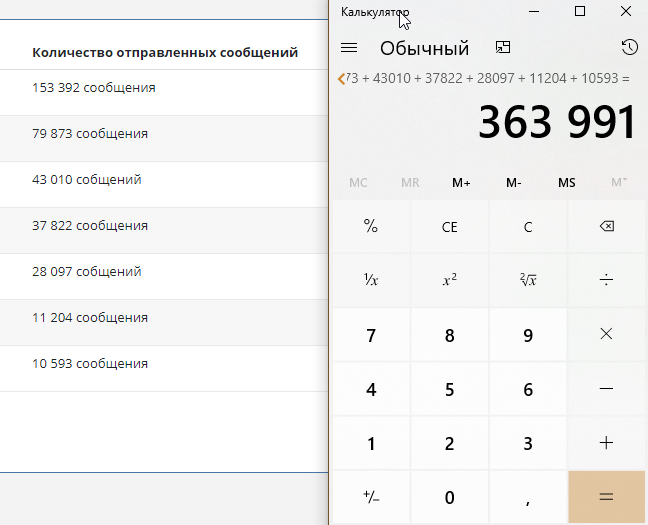Minimize the Калькулятор window
This screenshot has height=525, width=648.
click(x=534, y=11)
